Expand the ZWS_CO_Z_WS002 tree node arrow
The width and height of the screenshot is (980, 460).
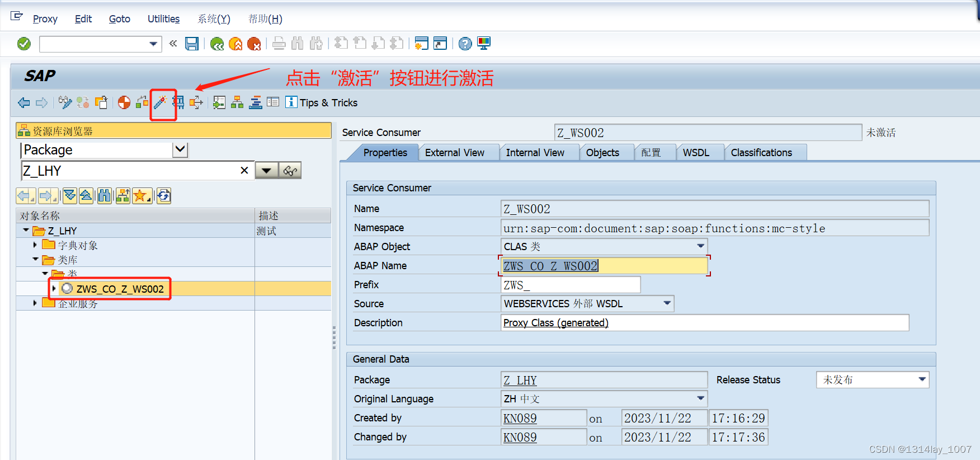coord(54,288)
